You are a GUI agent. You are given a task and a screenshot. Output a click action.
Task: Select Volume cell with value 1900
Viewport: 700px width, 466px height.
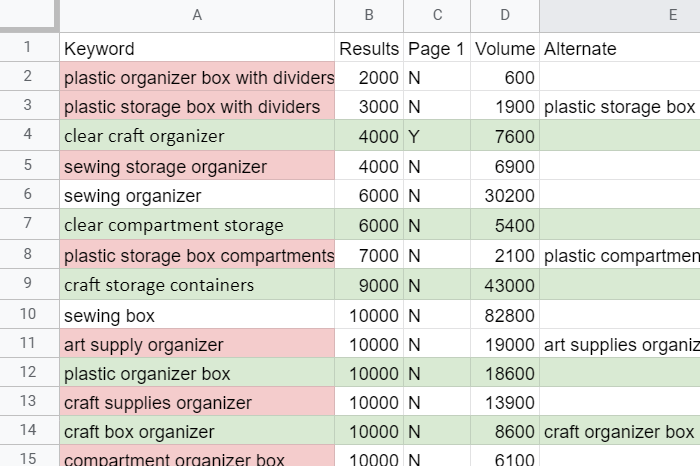pyautogui.click(x=505, y=106)
